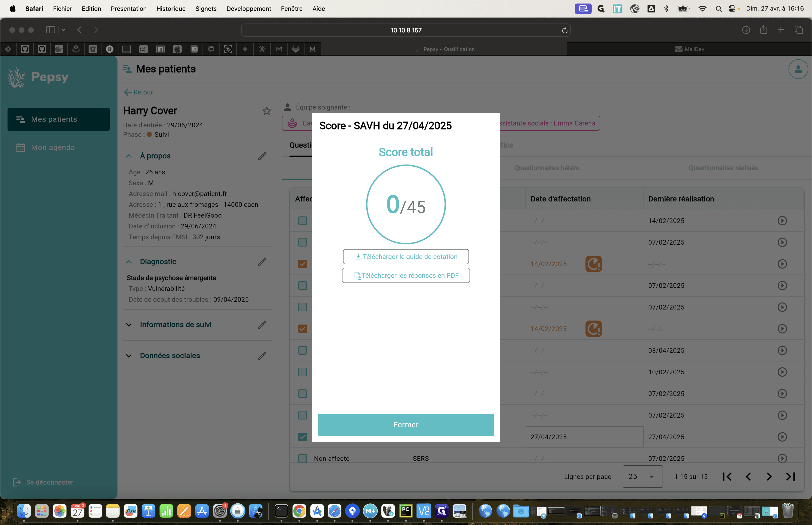This screenshot has width=812, height=525.
Task: Open Google Chrome from the Dock
Action: coord(299,511)
